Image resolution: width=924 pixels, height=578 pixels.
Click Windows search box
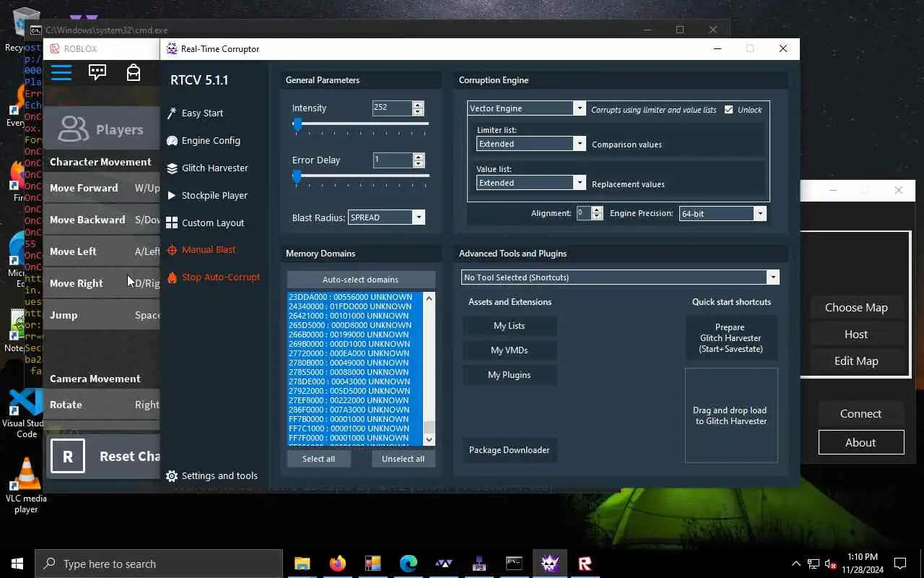point(159,564)
